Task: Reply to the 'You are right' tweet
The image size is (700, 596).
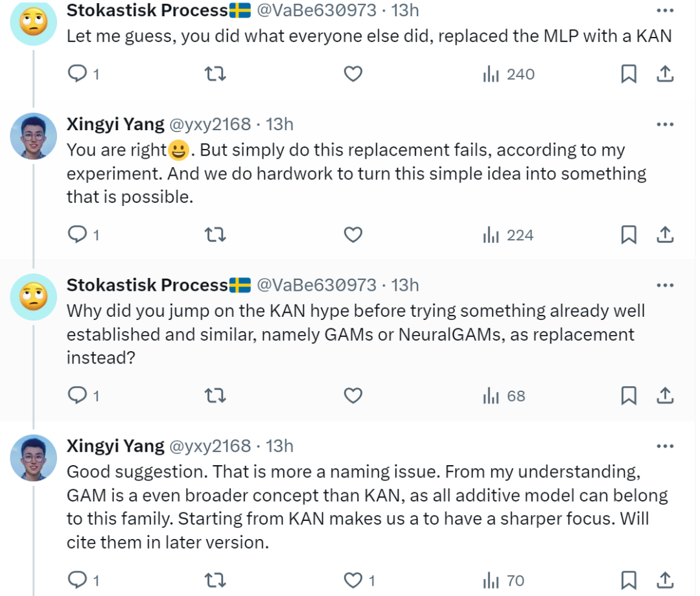Action: 78,235
